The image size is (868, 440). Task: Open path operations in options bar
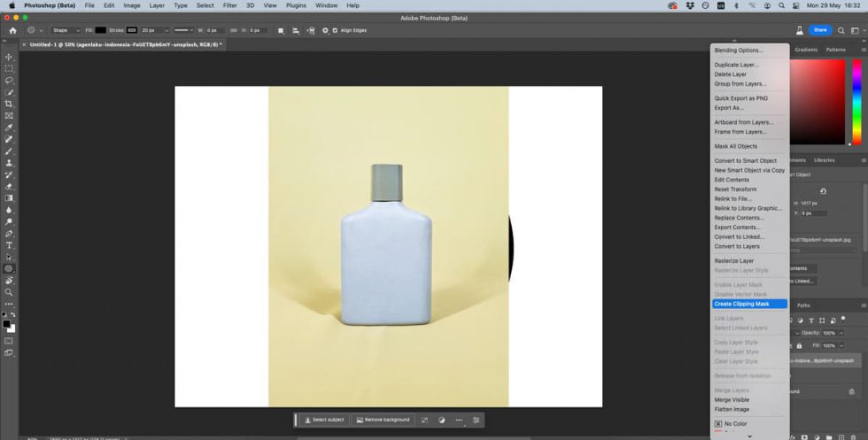click(x=282, y=30)
